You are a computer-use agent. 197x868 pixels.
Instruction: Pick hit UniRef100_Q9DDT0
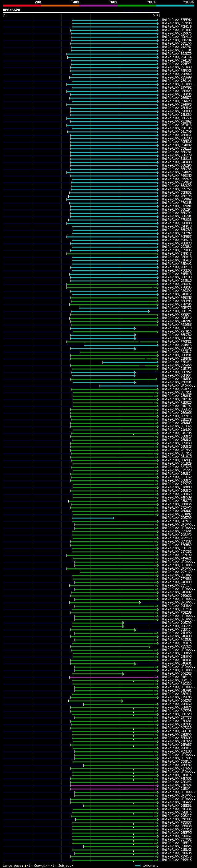tap(177, 813)
